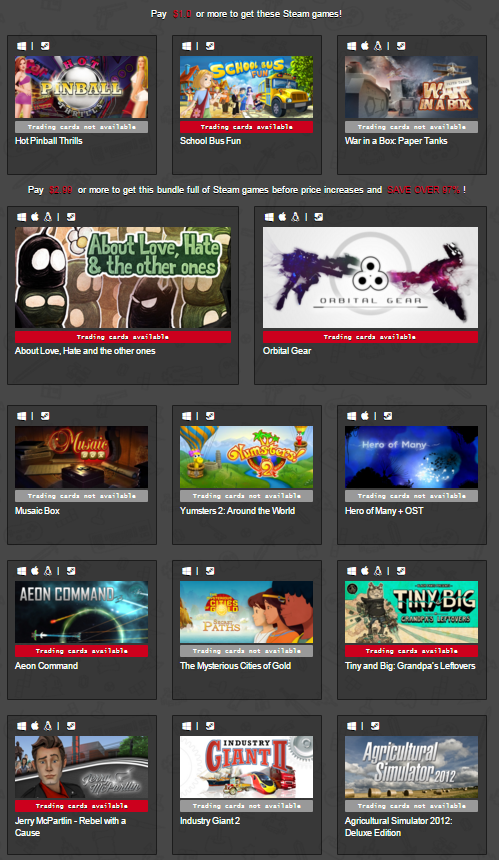The height and width of the screenshot is (860, 499).
Task: Select the Orbital Gear banner image
Action: coord(370,278)
